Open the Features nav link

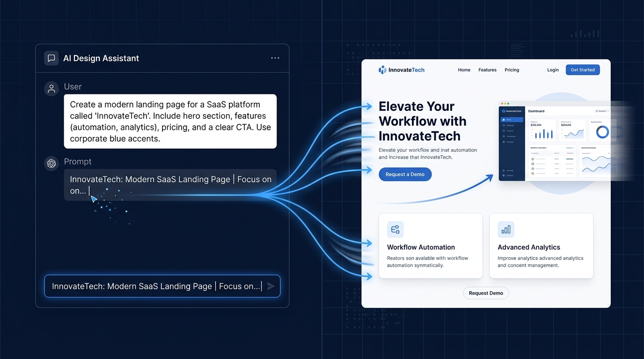[x=487, y=70]
